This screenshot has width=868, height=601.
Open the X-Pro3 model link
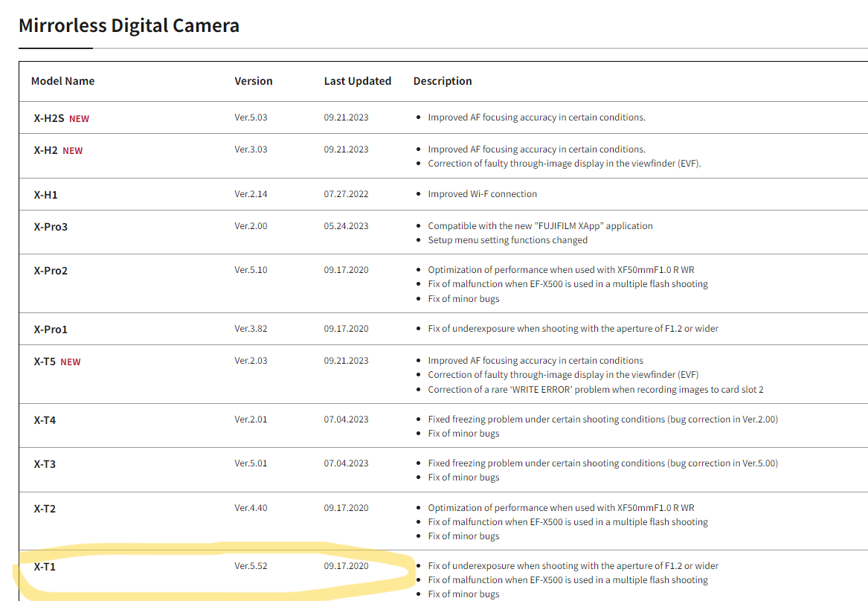[51, 227]
